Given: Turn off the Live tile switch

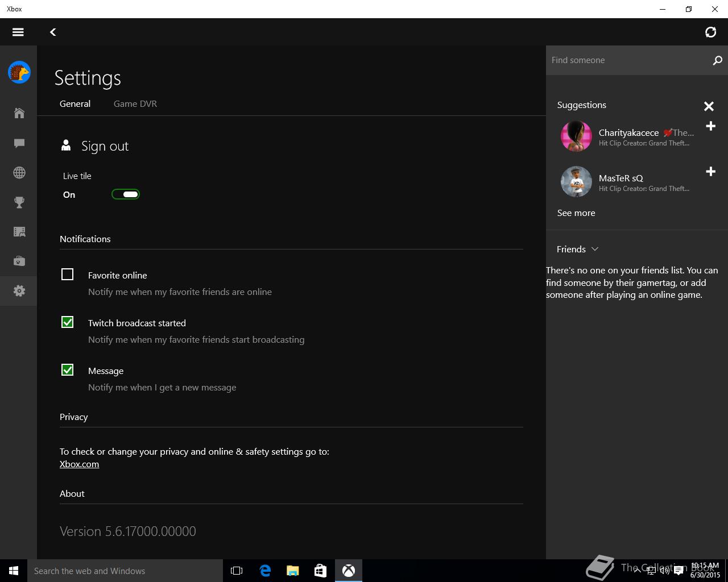Looking at the screenshot, I should pyautogui.click(x=126, y=194).
